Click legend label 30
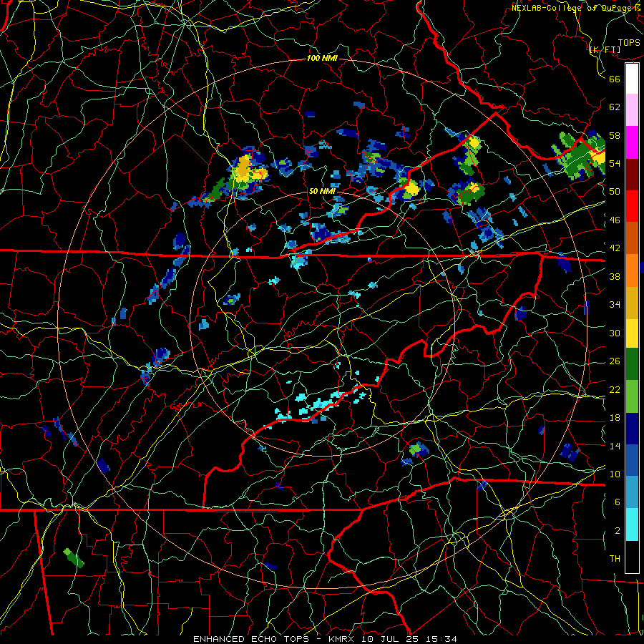The width and height of the screenshot is (644, 644). click(615, 333)
